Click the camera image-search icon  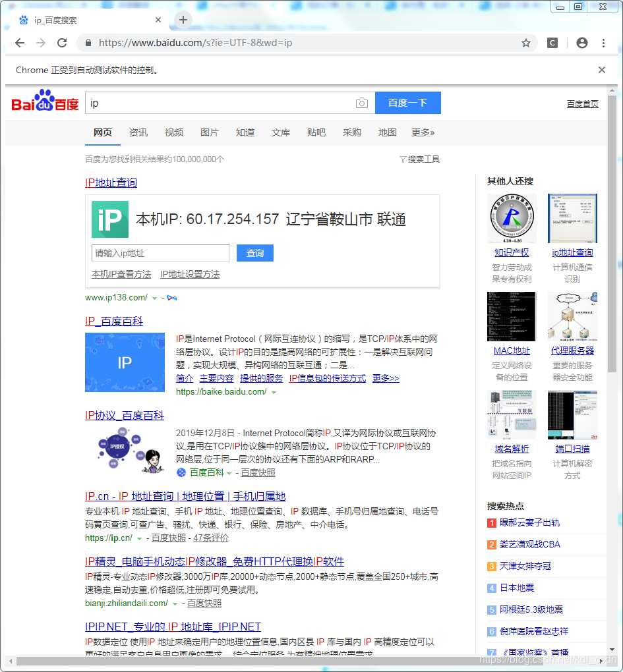coord(361,103)
